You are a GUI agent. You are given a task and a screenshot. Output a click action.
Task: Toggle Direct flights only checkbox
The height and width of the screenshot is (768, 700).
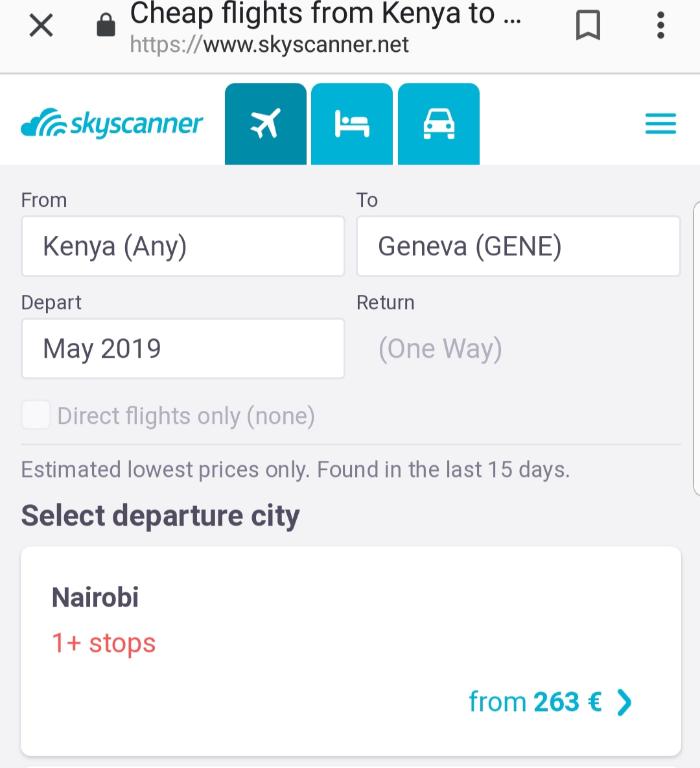tap(36, 415)
